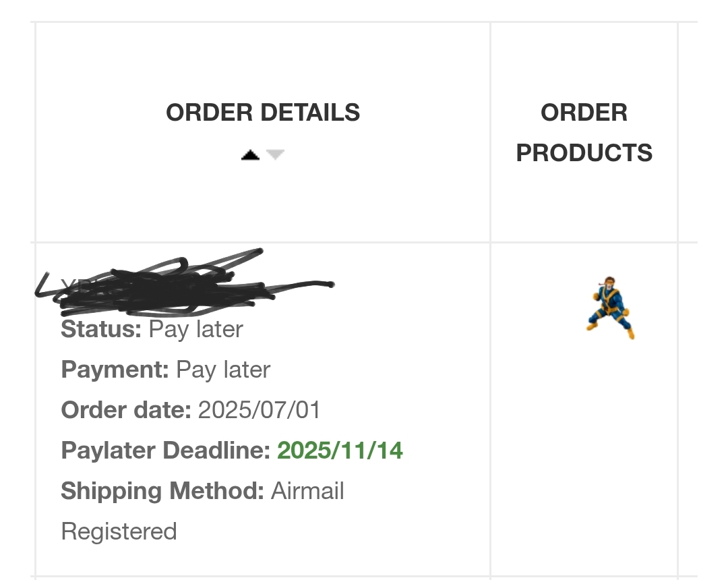This screenshot has height=580, width=728.
Task: Click the Payment label
Action: [115, 370]
